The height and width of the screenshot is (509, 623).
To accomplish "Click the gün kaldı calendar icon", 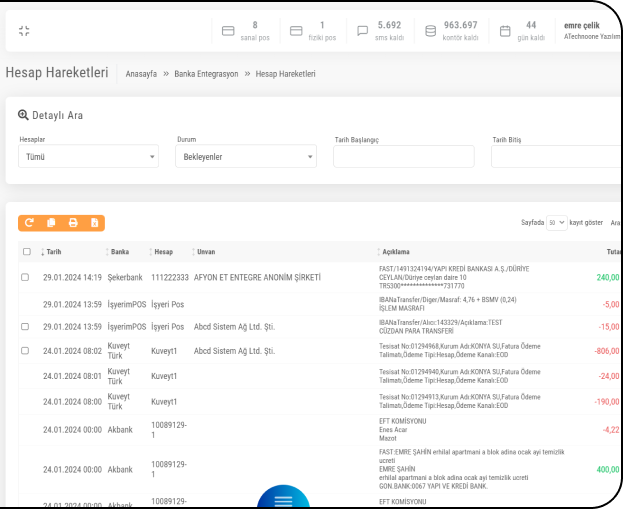I will point(505,31).
